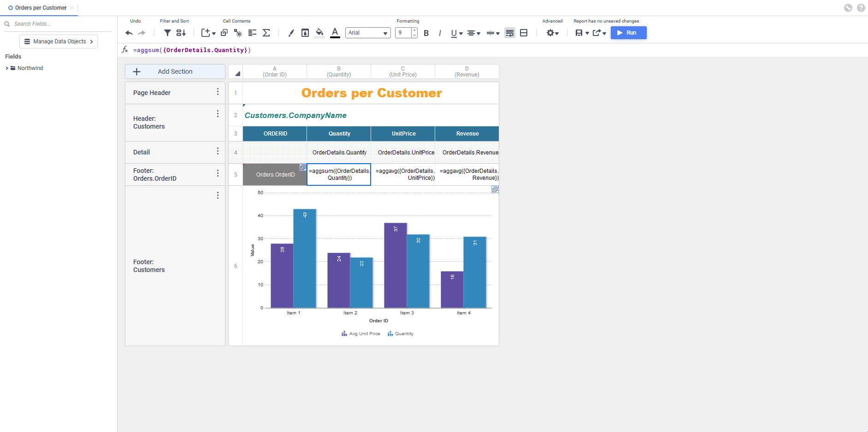Image resolution: width=868 pixels, height=432 pixels.
Task: Select row number 3
Action: coord(236,134)
